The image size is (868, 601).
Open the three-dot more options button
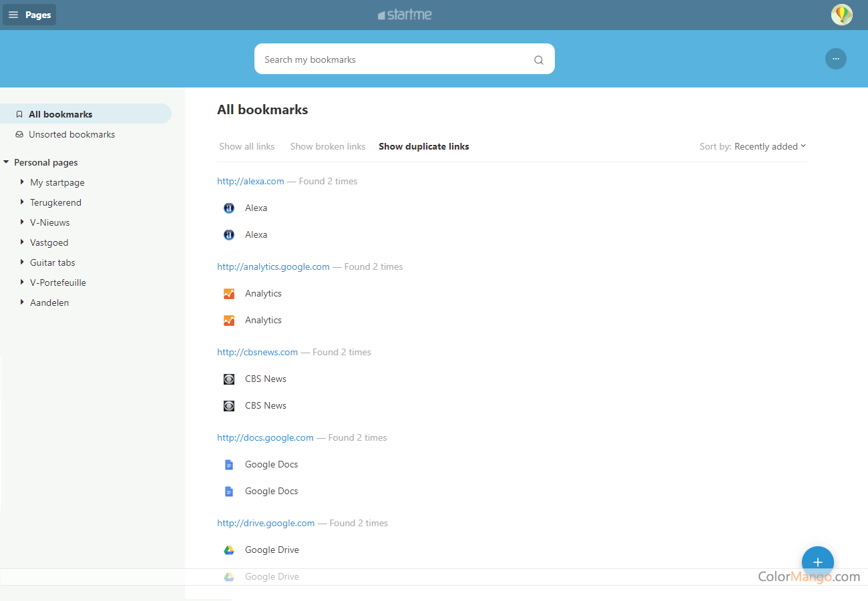point(835,59)
